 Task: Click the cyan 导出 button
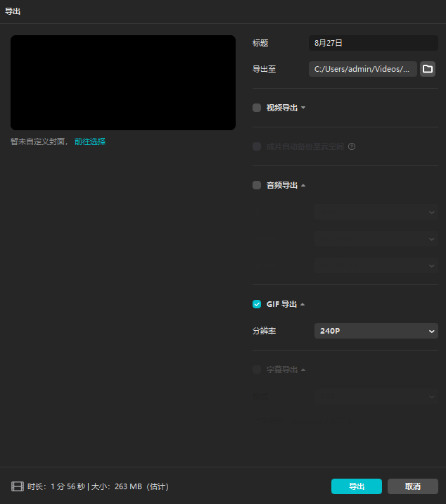click(356, 486)
